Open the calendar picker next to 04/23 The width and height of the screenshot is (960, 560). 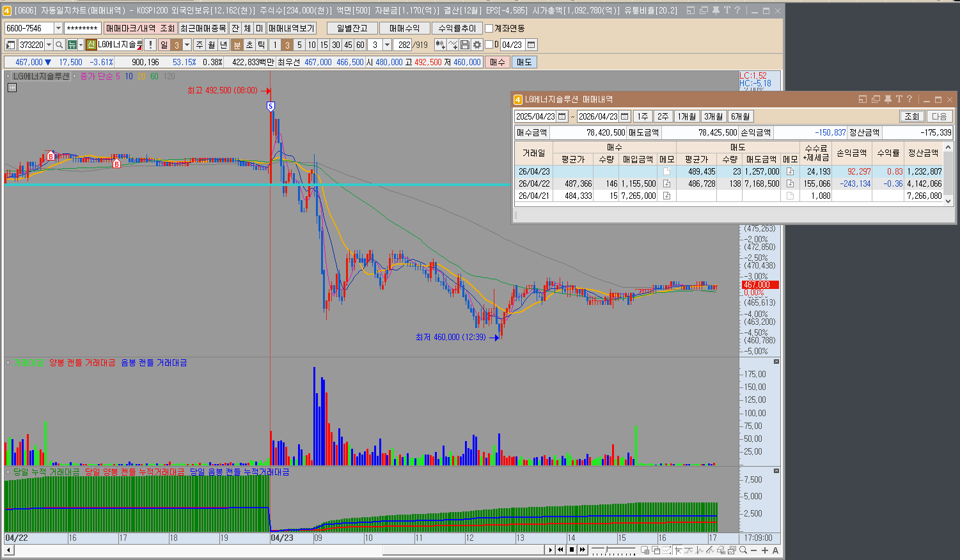click(531, 45)
